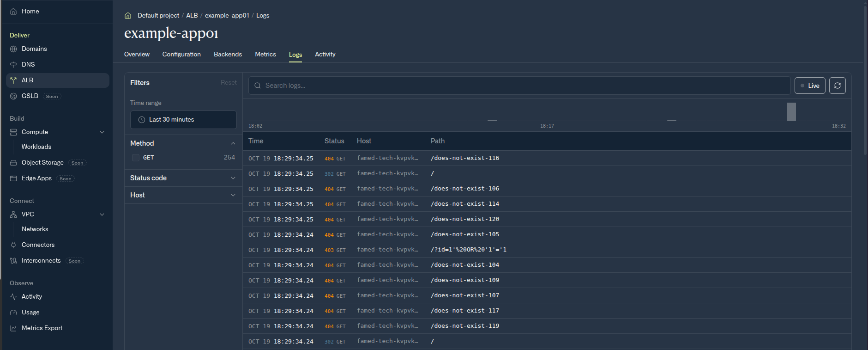Click the Activity pulse icon in sidebar
The height and width of the screenshot is (350, 868).
[13, 297]
